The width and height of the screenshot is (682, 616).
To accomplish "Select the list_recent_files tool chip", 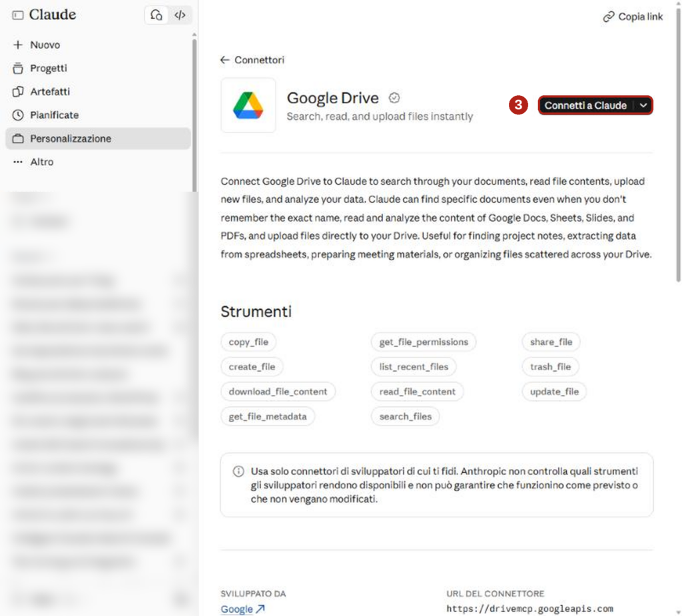I will (x=414, y=367).
